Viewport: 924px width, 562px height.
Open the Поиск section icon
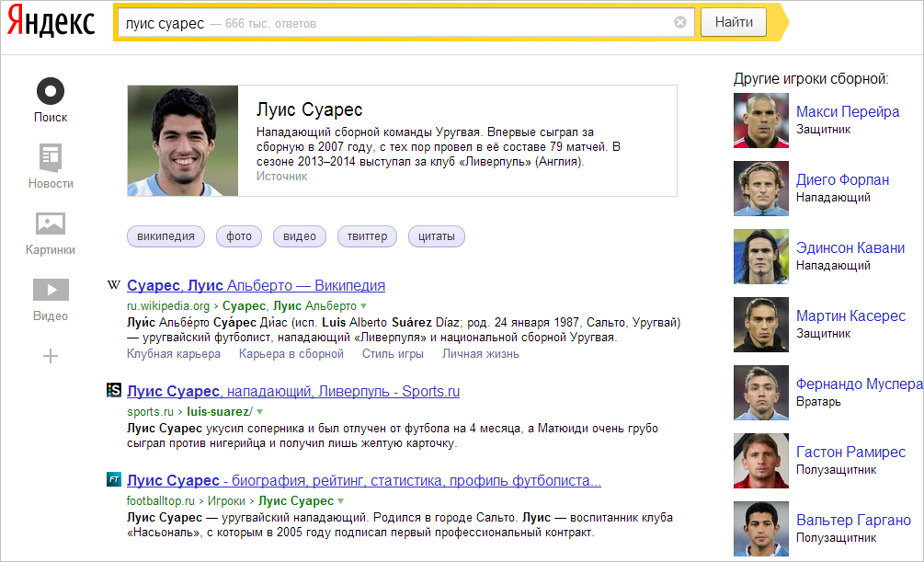pyautogui.click(x=50, y=91)
